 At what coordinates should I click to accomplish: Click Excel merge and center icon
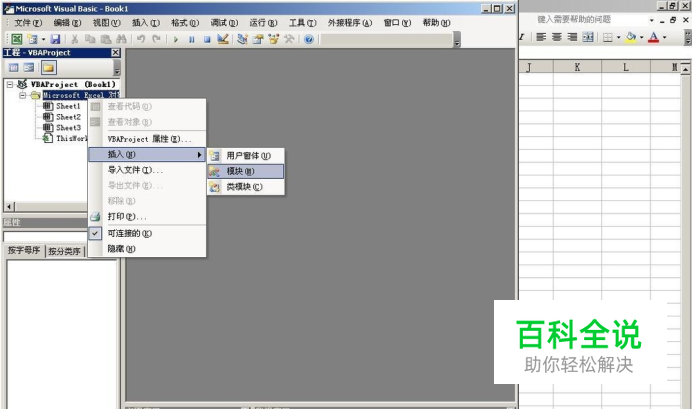[588, 37]
